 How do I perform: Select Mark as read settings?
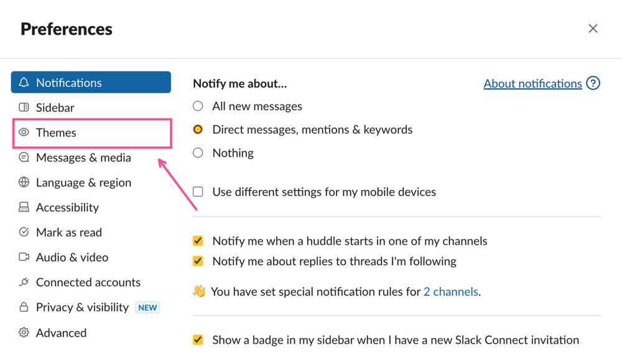tap(68, 232)
